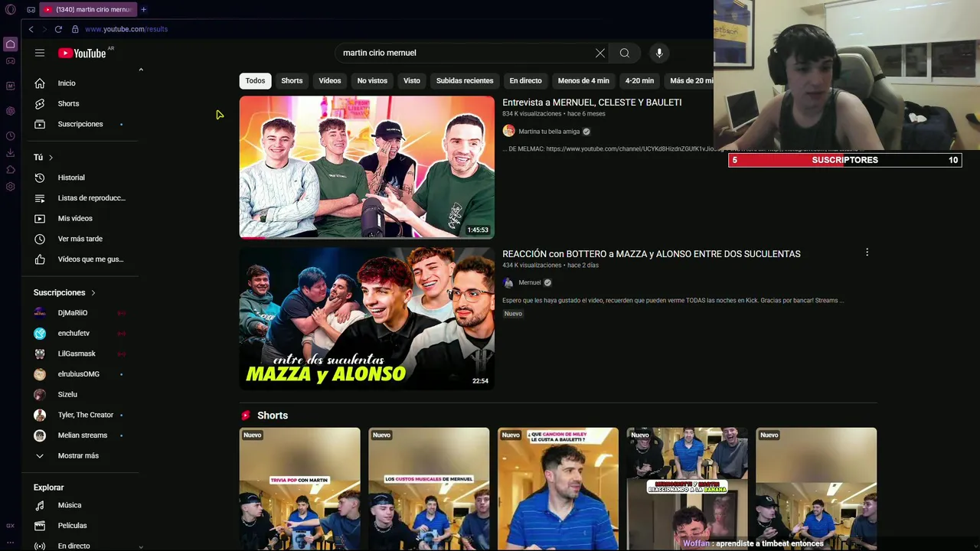Viewport: 980px width, 551px height.
Task: Expand Mostrar más subscriptions
Action: 80,456
